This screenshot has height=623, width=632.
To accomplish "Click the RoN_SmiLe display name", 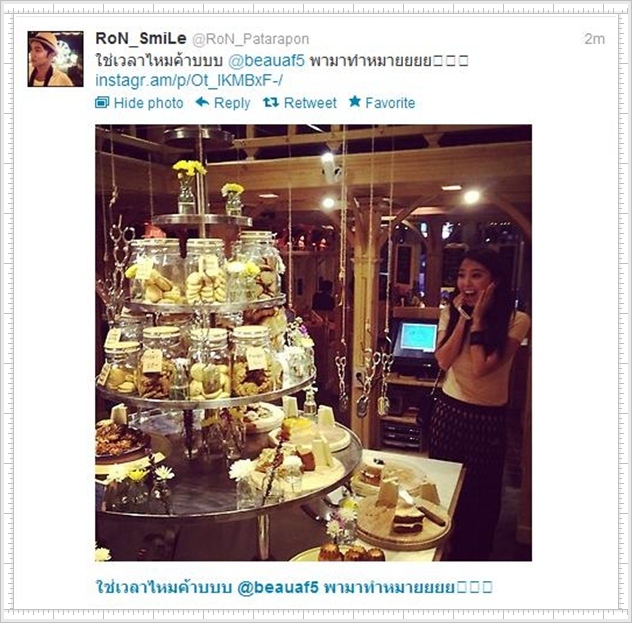I will point(141,39).
